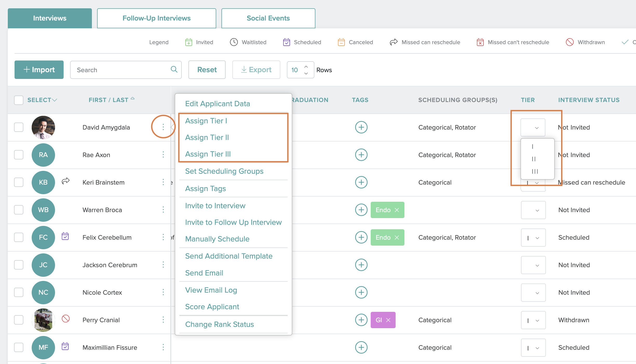Screen dimensions: 636x364
Task: Click the plus tag icon on Jackson Cerebrum's row
Action: point(361,265)
